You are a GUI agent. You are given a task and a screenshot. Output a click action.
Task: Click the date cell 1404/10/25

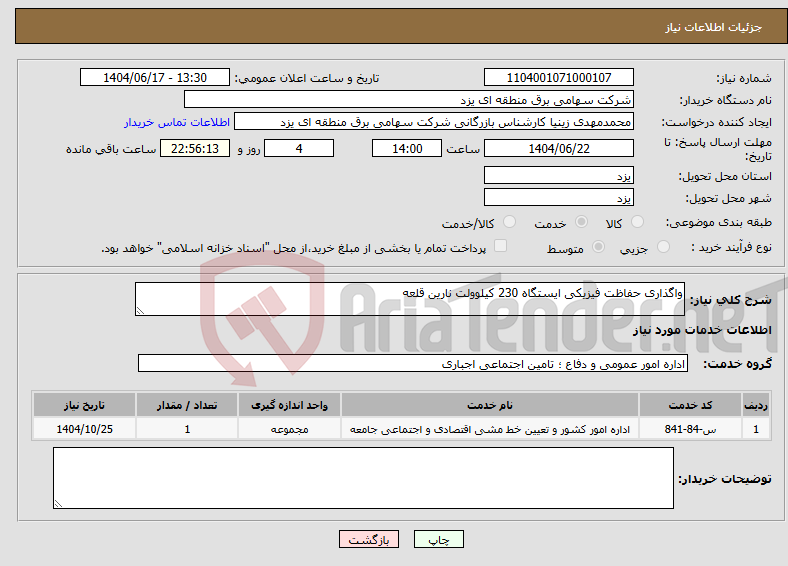(84, 429)
